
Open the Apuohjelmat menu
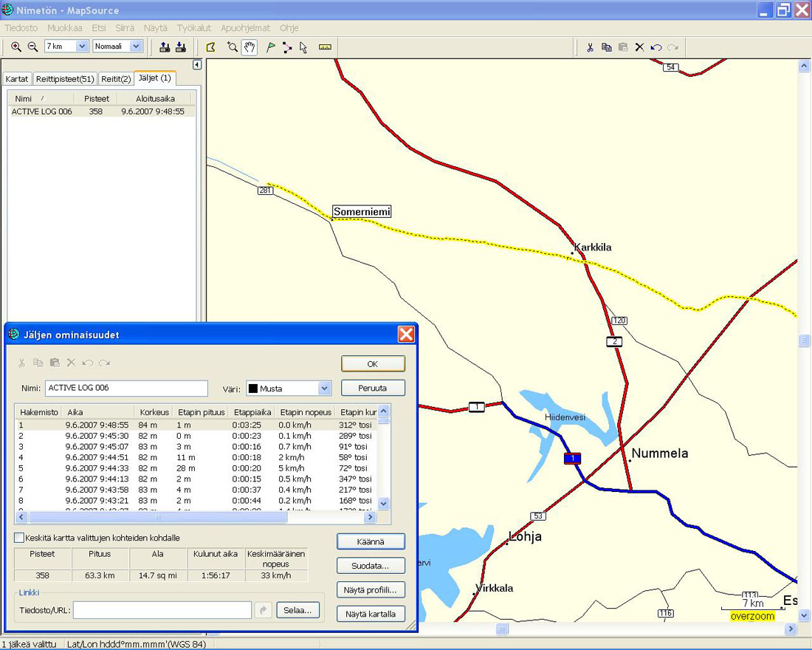click(246, 28)
